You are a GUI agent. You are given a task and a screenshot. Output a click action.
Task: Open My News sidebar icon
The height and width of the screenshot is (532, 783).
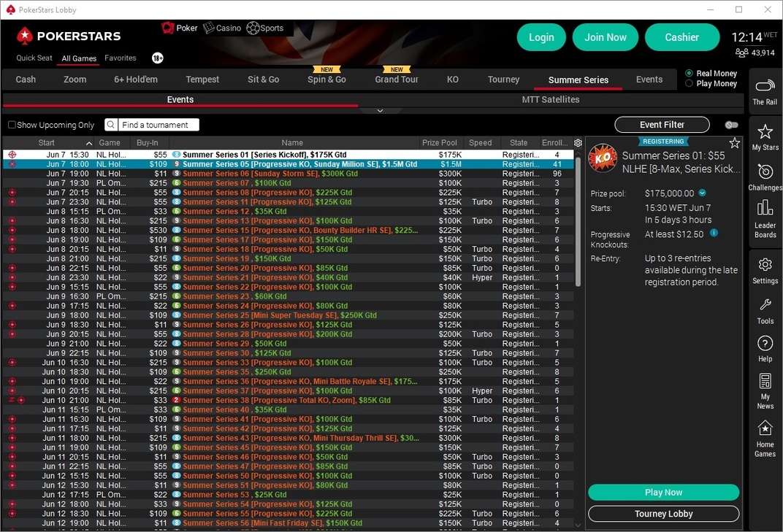click(x=765, y=389)
